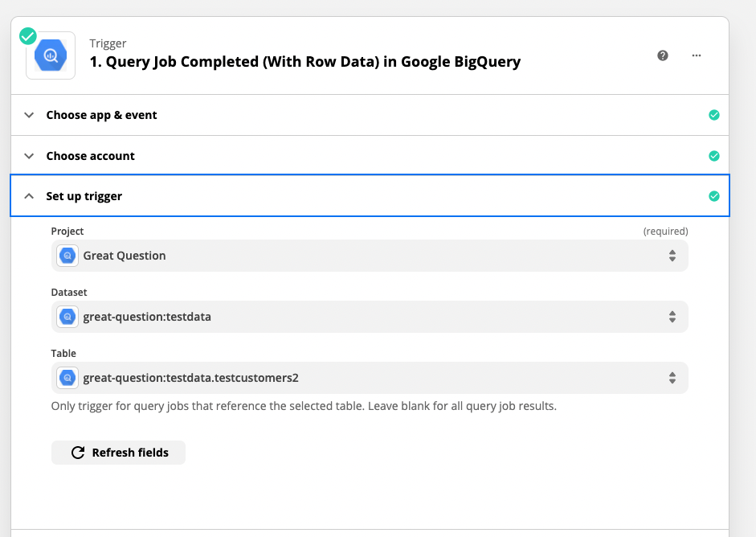Click the green check for Choose account
The height and width of the screenshot is (537, 756).
(x=714, y=156)
